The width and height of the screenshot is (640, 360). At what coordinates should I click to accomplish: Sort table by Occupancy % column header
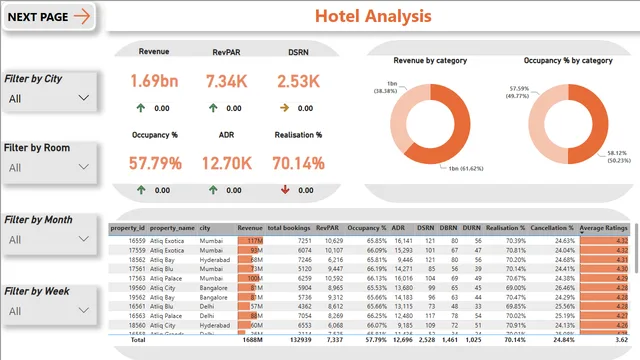(367, 228)
